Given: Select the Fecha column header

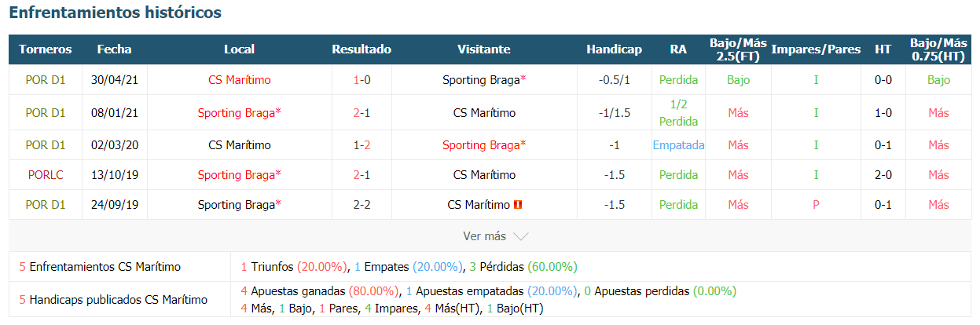Looking at the screenshot, I should (x=115, y=49).
